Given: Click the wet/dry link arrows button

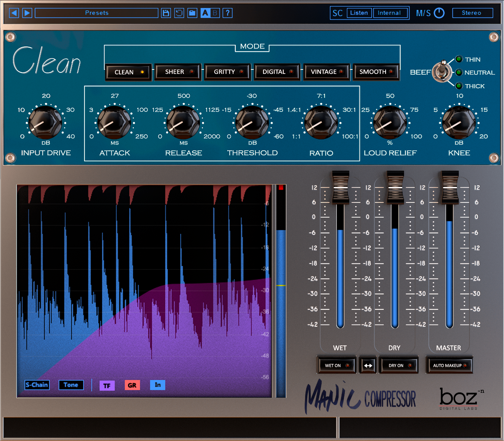Looking at the screenshot, I should point(368,365).
